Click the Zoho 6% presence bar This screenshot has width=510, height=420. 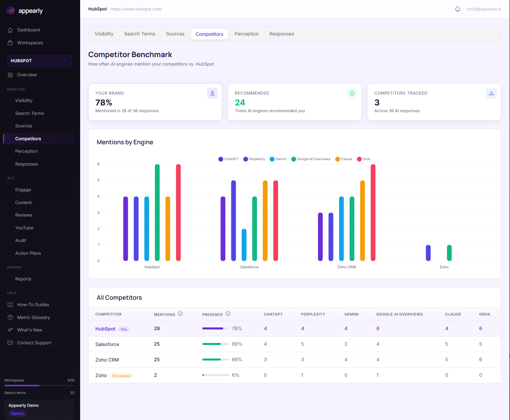(x=216, y=375)
